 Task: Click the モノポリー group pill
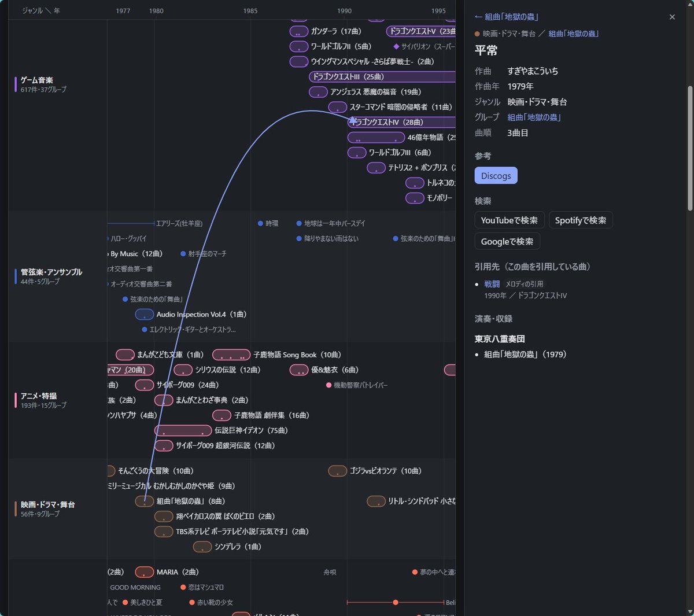click(x=415, y=198)
